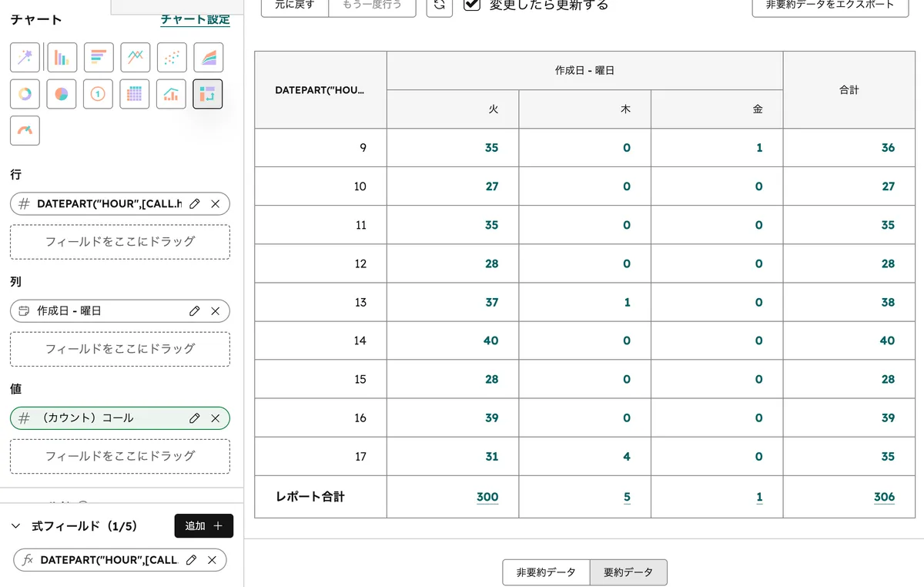The width and height of the screenshot is (924, 587).
Task: Click the refresh icon in the toolbar
Action: point(439,5)
